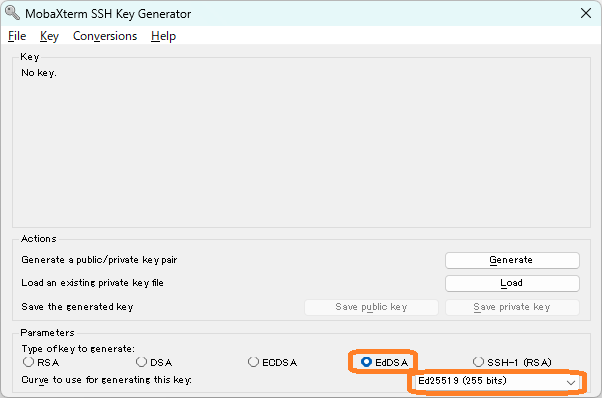Click the Save public key button

point(371,307)
